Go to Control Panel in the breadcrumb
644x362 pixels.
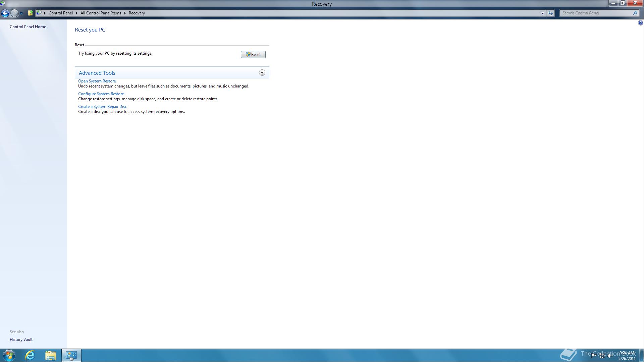click(60, 13)
